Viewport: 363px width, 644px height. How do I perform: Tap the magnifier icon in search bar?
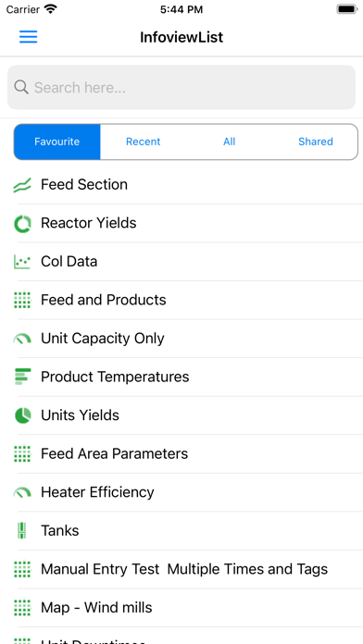[21, 87]
